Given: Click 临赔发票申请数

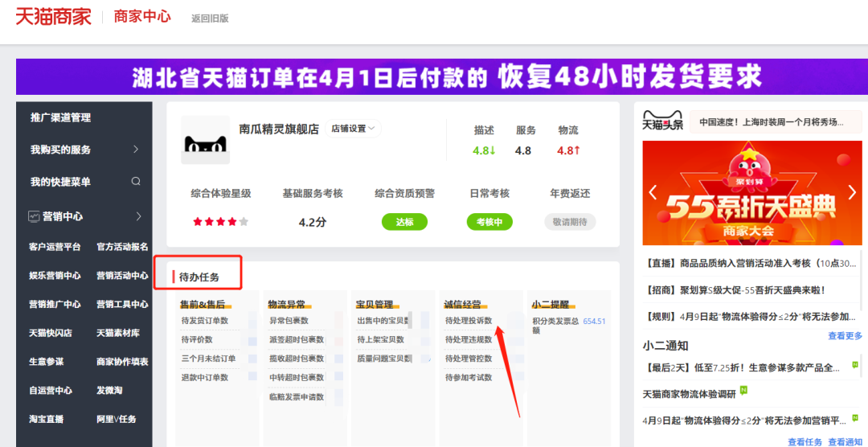Looking at the screenshot, I should (297, 396).
